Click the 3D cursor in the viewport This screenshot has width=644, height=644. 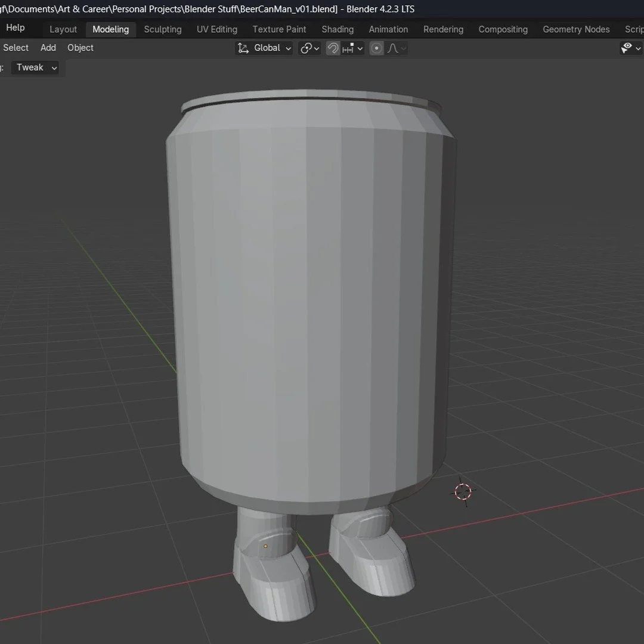click(x=463, y=491)
